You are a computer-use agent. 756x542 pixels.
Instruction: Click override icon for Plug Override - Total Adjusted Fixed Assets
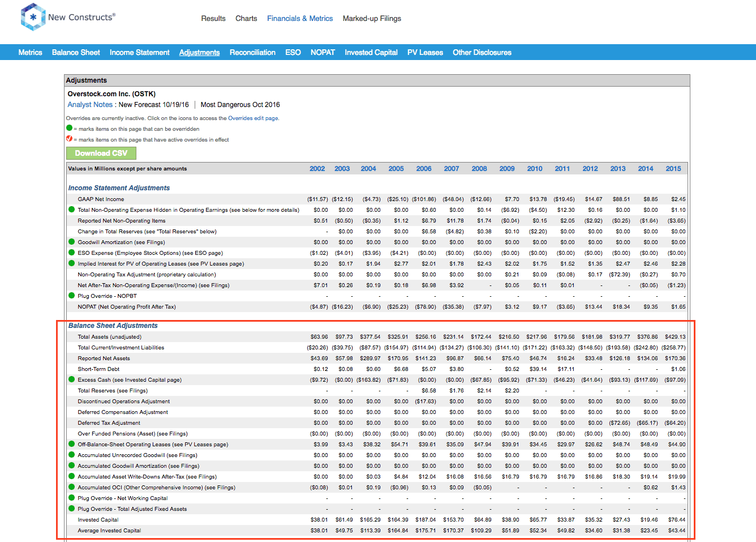pyautogui.click(x=71, y=509)
